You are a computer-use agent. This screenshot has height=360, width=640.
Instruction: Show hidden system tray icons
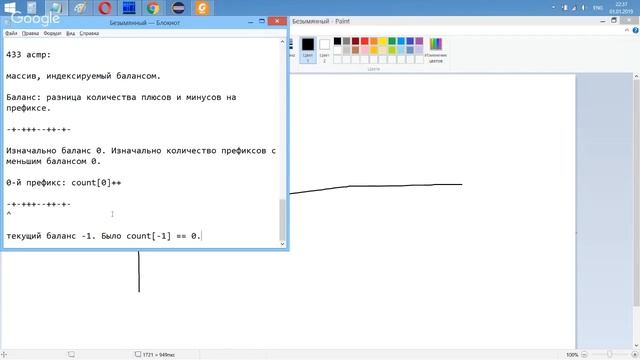pyautogui.click(x=553, y=8)
